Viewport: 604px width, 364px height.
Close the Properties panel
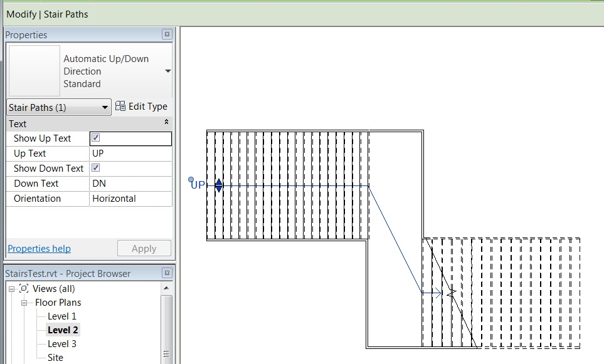click(167, 34)
